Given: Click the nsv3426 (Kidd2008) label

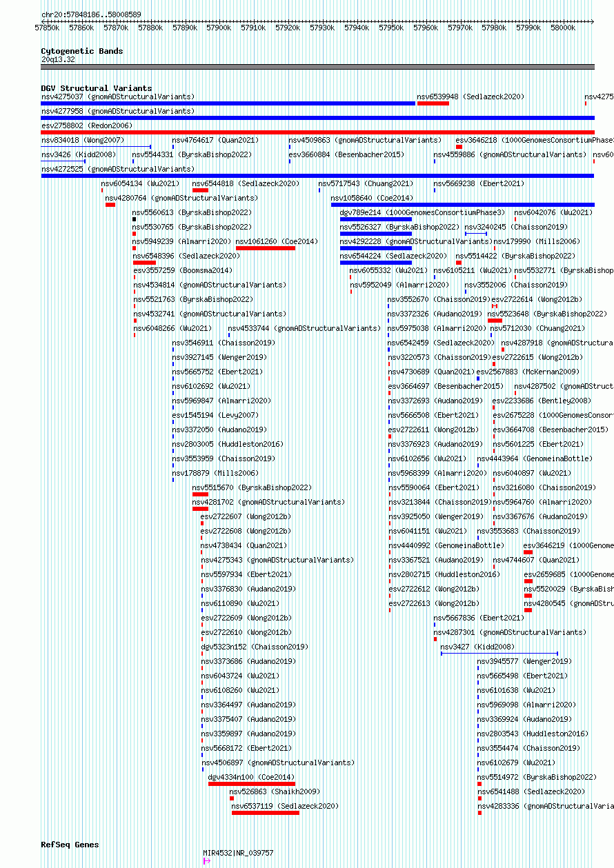Looking at the screenshot, I should click(79, 154).
